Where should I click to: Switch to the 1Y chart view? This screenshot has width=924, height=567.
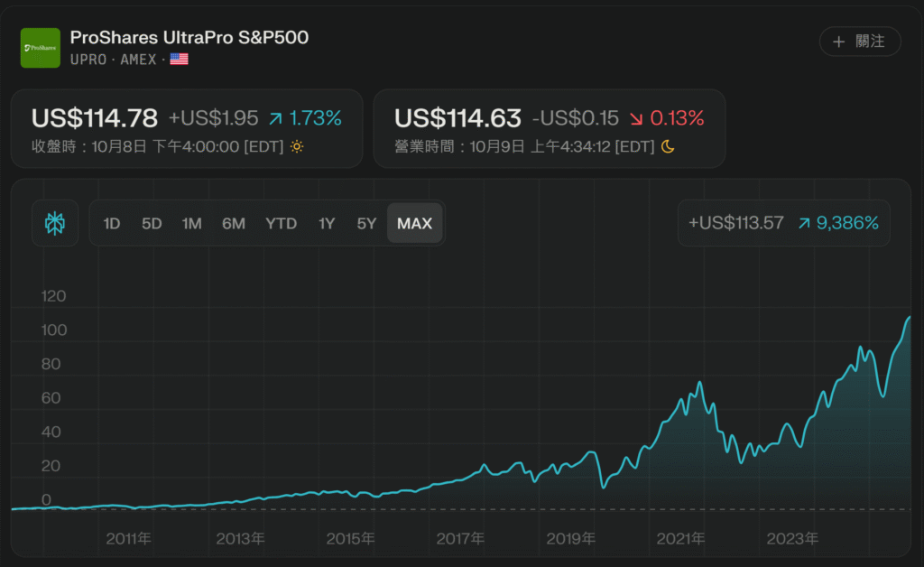point(327,223)
